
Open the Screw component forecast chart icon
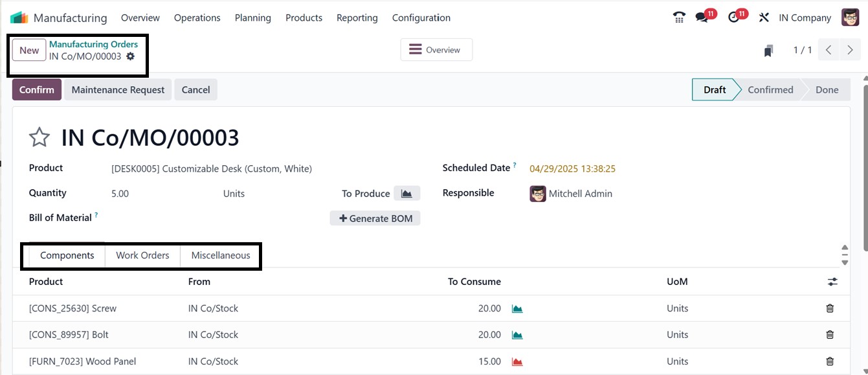[517, 309]
